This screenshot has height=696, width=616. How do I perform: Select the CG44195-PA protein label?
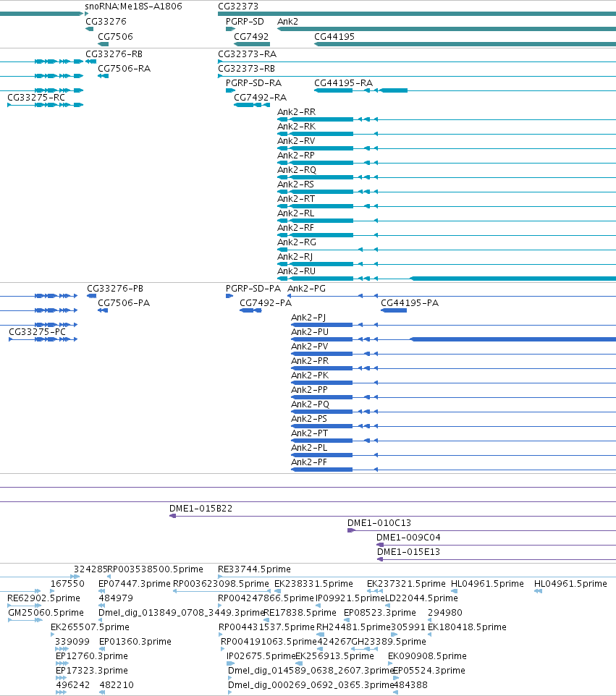click(x=410, y=303)
